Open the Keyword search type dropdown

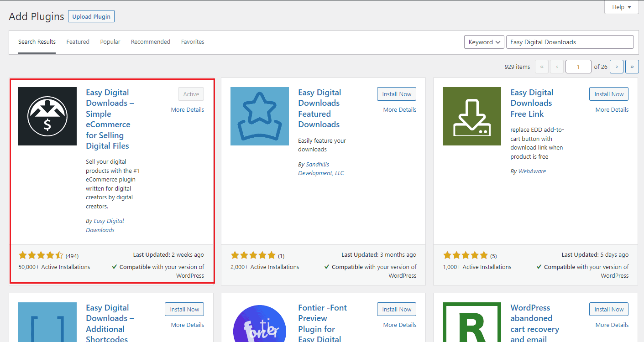click(x=484, y=42)
